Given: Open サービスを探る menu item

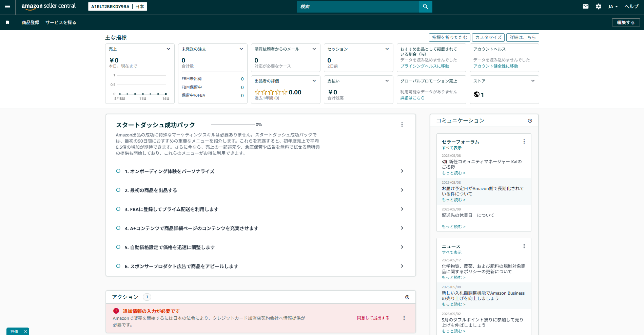Looking at the screenshot, I should [x=61, y=22].
